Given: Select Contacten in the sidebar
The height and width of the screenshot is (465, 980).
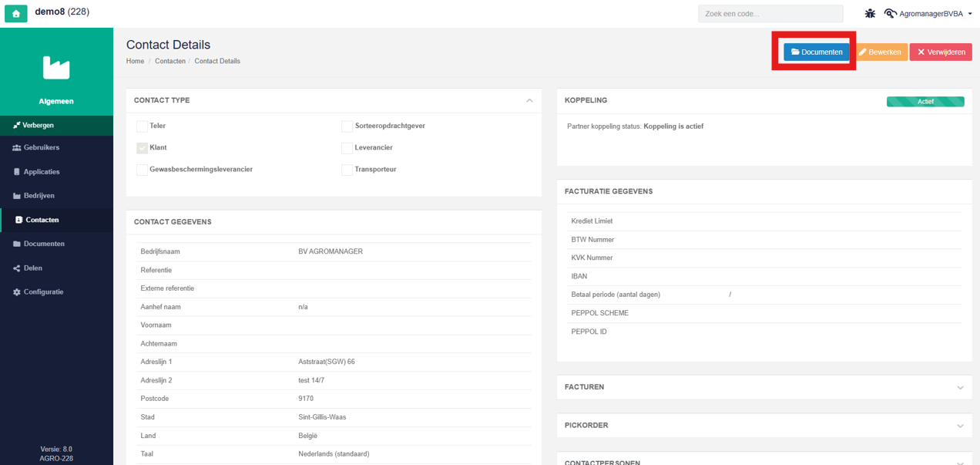Looking at the screenshot, I should click(x=56, y=220).
